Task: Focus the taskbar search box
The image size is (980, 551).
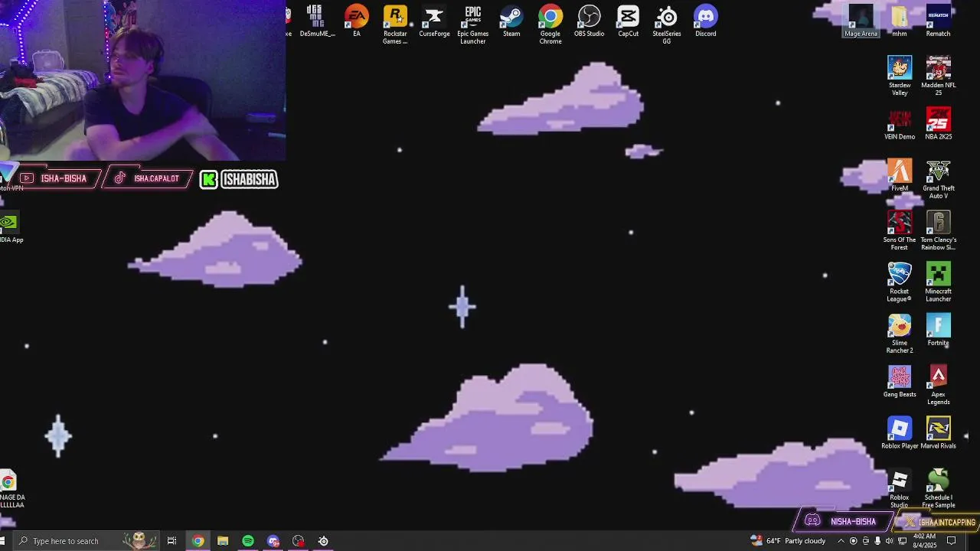Action: click(86, 541)
